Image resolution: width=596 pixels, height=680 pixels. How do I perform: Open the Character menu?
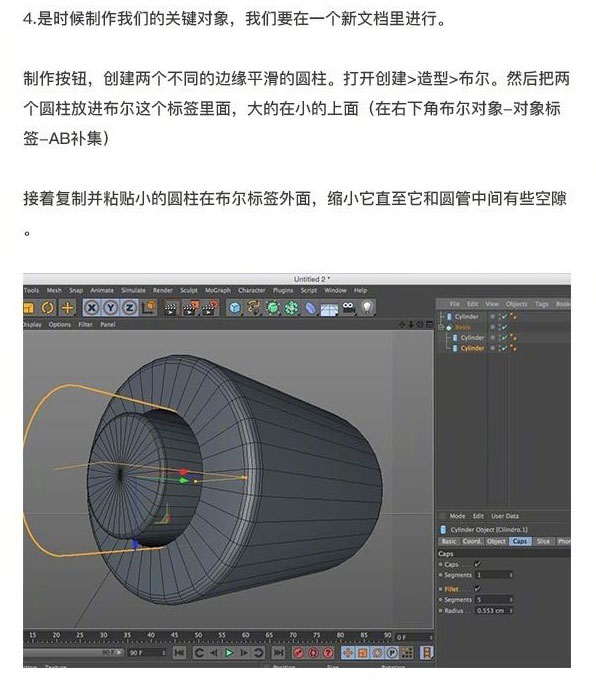[x=252, y=290]
